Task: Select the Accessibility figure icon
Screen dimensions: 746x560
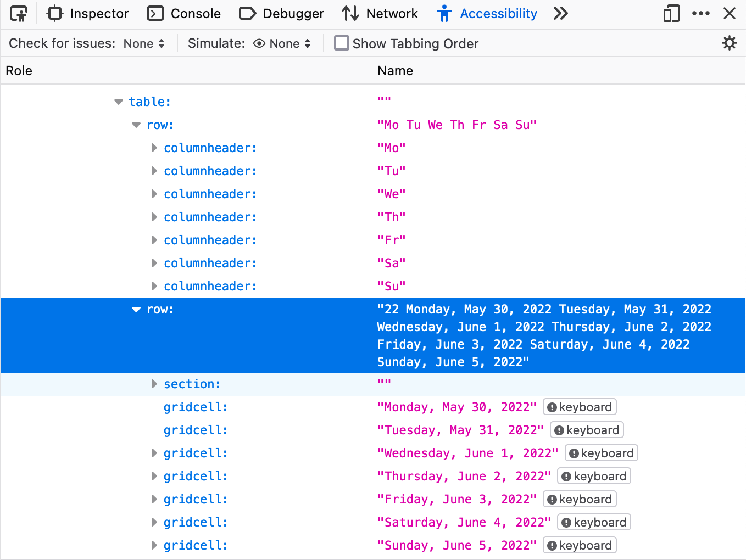Action: click(x=444, y=13)
